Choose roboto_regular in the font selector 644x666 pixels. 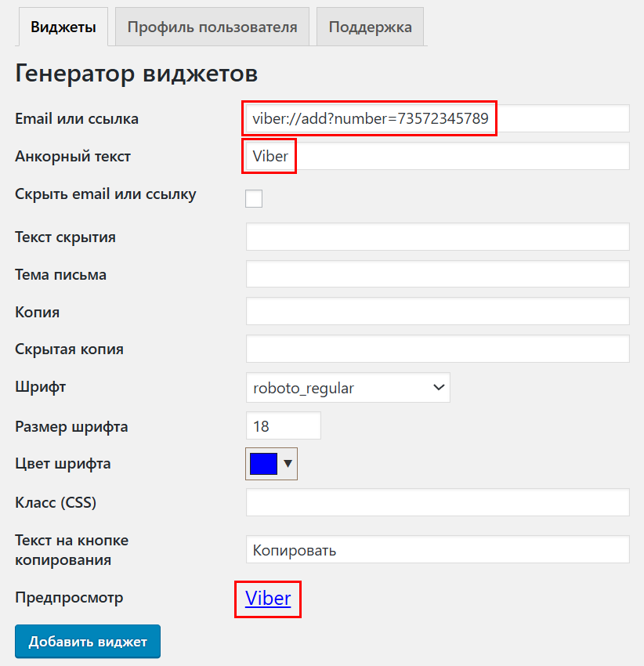pos(348,387)
